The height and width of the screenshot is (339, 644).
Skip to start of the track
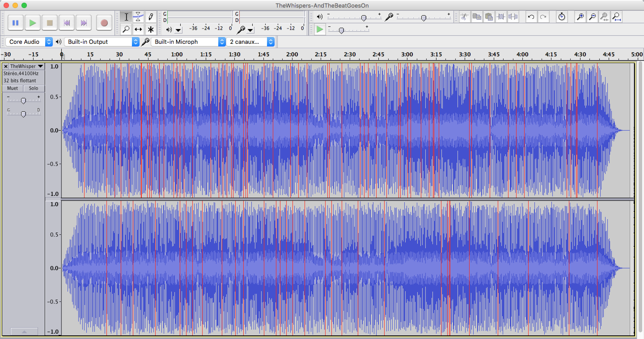(x=66, y=23)
